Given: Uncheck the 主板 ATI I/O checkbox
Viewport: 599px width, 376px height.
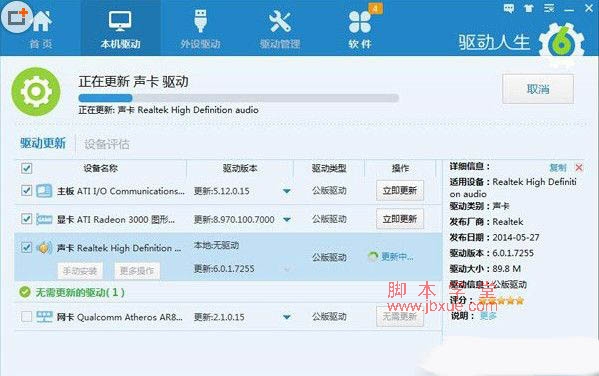Looking at the screenshot, I should pos(26,190).
